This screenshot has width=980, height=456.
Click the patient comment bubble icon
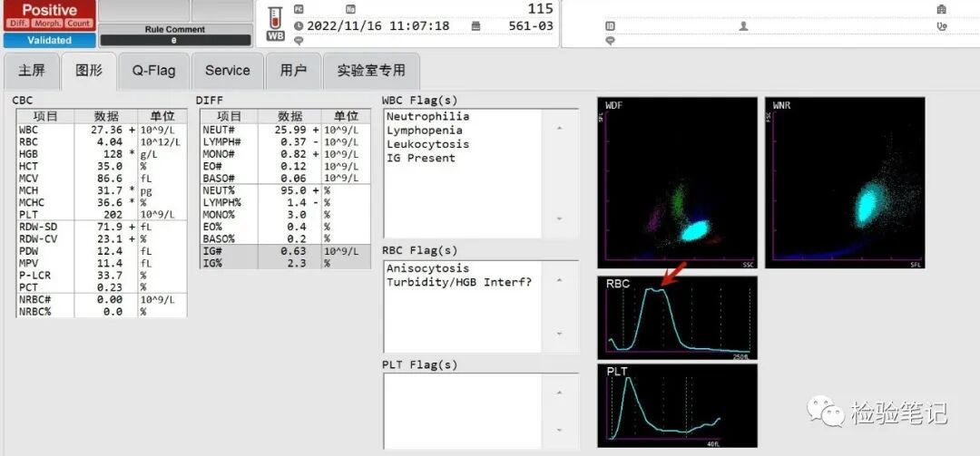[610, 41]
